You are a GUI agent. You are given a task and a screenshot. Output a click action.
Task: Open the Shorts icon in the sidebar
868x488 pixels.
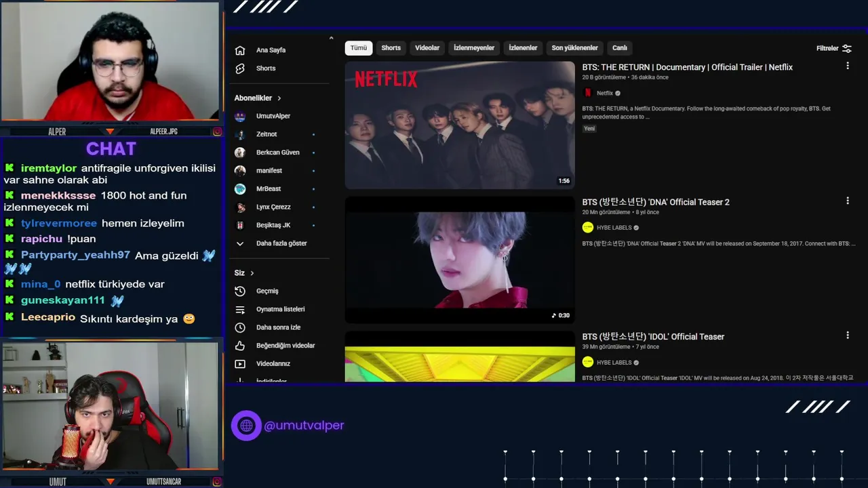click(x=240, y=68)
